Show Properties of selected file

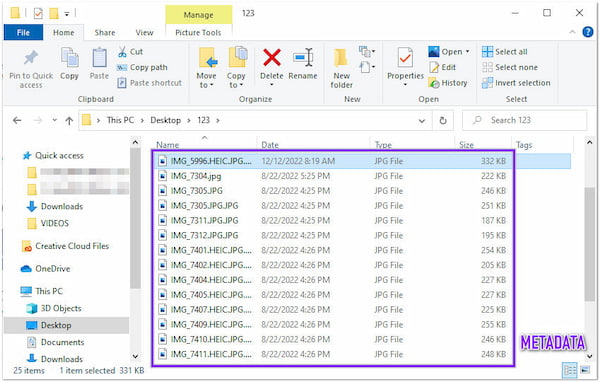click(x=405, y=67)
